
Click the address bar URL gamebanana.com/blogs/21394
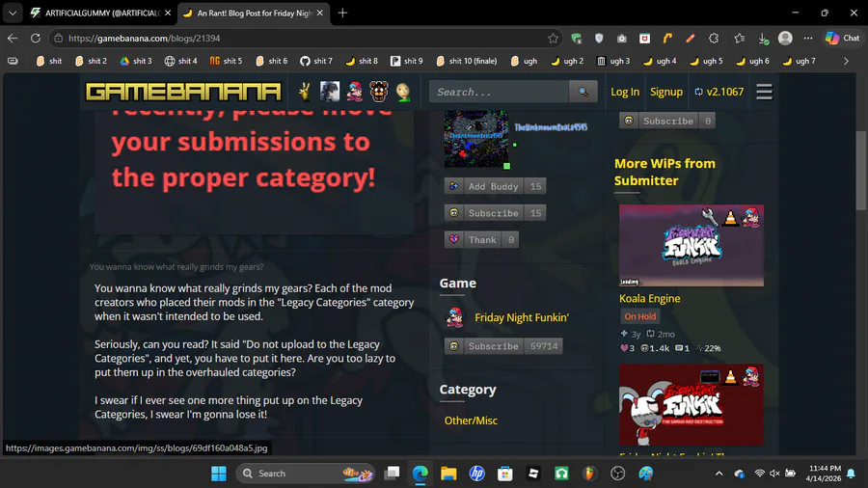(144, 39)
